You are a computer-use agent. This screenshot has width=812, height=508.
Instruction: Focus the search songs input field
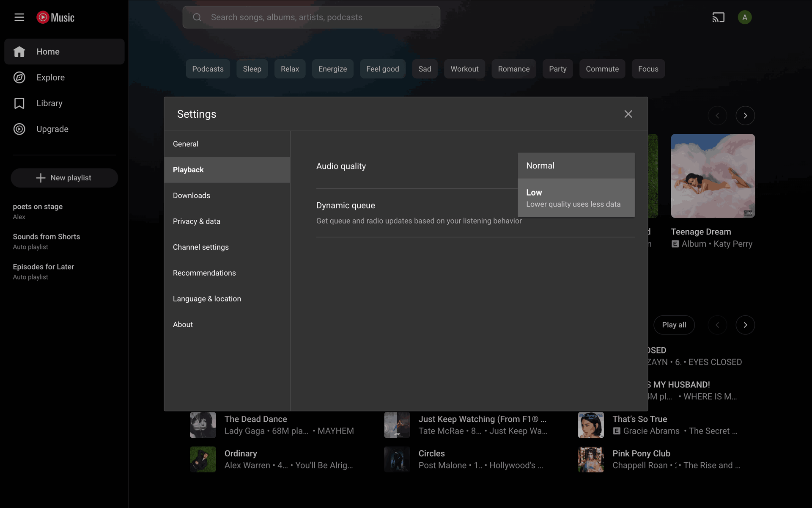[311, 17]
